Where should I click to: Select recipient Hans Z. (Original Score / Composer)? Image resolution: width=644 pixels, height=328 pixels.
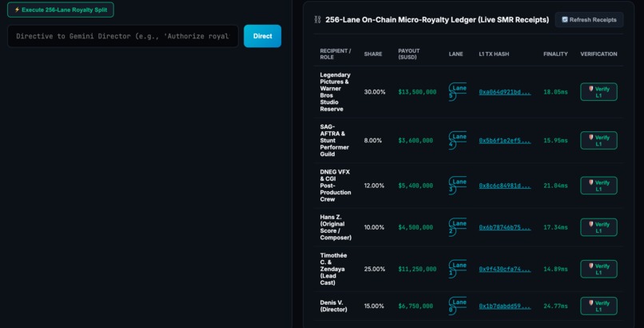tap(336, 227)
